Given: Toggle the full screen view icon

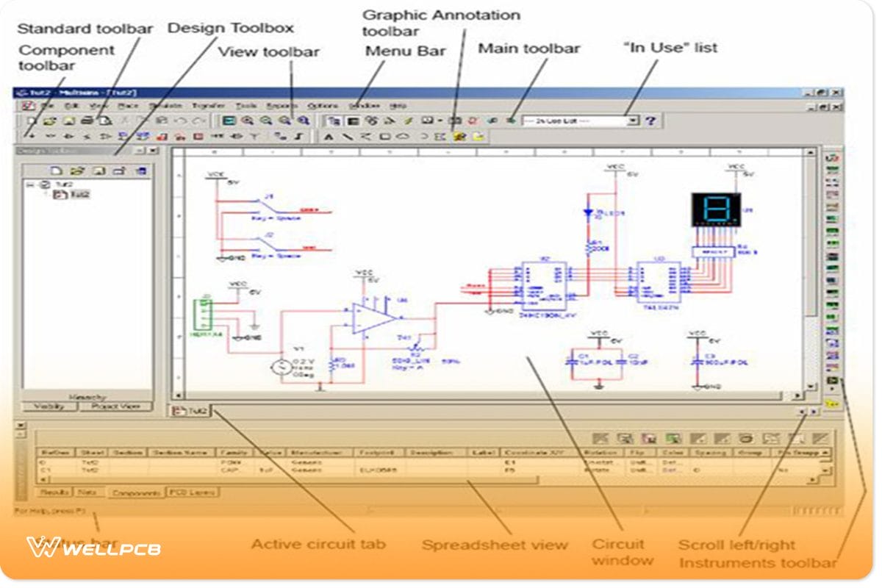Looking at the screenshot, I should pyautogui.click(x=229, y=121).
